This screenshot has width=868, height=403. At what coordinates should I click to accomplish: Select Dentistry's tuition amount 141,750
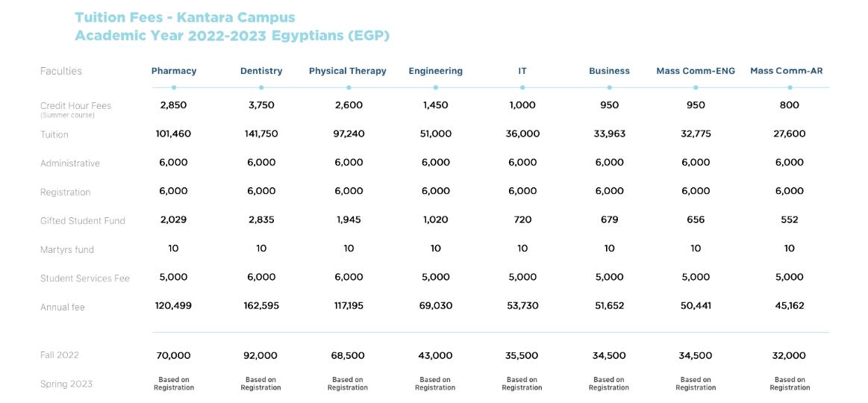pos(261,134)
